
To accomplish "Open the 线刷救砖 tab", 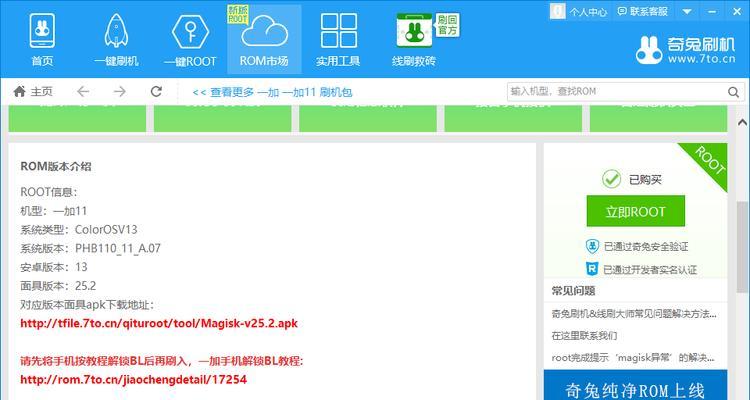I will click(414, 40).
